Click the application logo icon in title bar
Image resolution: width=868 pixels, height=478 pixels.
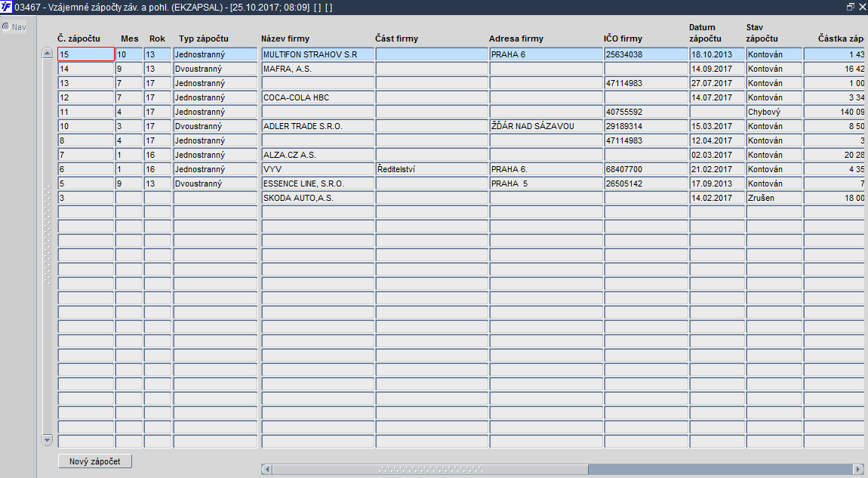[6, 8]
